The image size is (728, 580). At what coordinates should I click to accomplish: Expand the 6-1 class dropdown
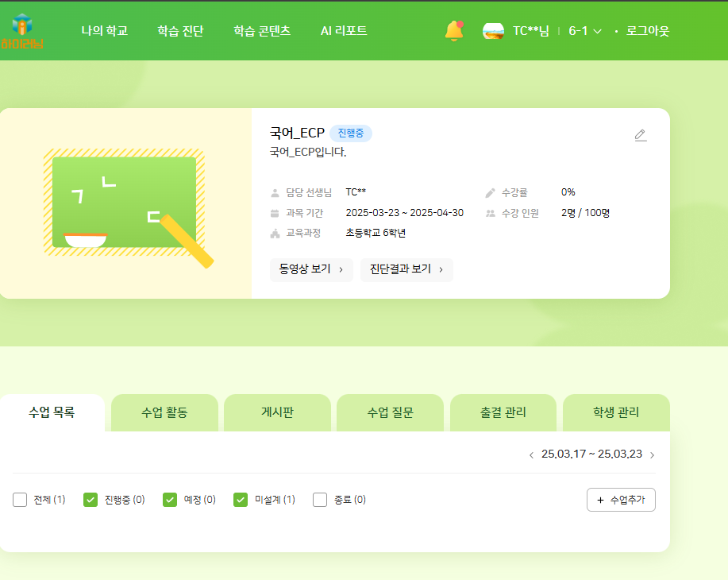click(585, 31)
